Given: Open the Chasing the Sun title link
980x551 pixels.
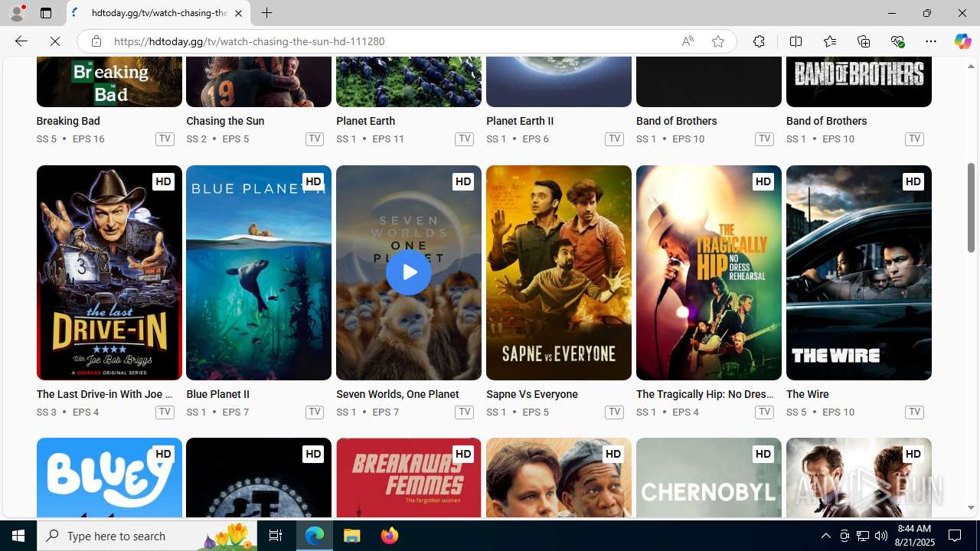Looking at the screenshot, I should tap(225, 121).
